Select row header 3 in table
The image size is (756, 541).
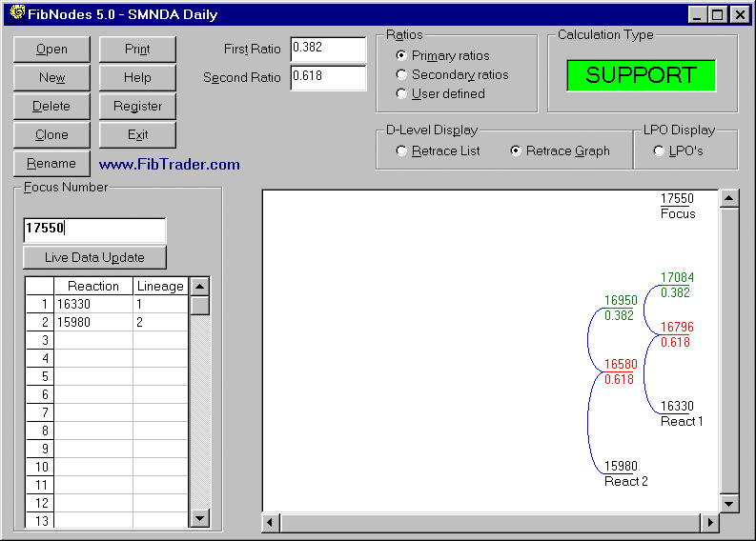tap(39, 340)
